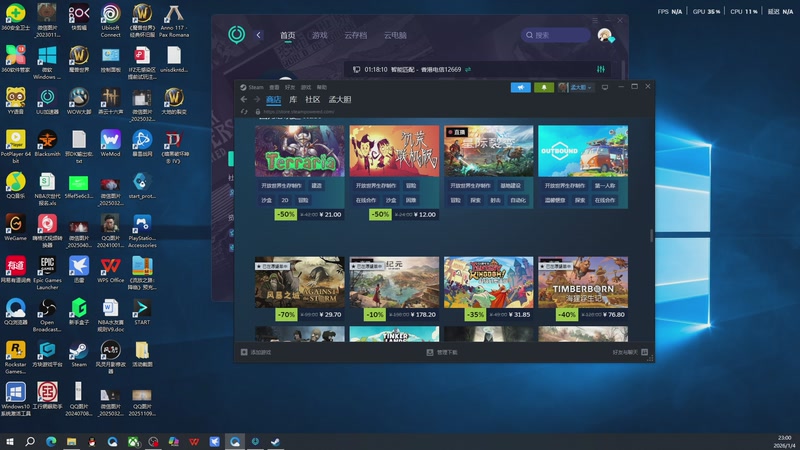Click Steam forward navigation arrow
The height and width of the screenshot is (450, 800).
(x=257, y=99)
